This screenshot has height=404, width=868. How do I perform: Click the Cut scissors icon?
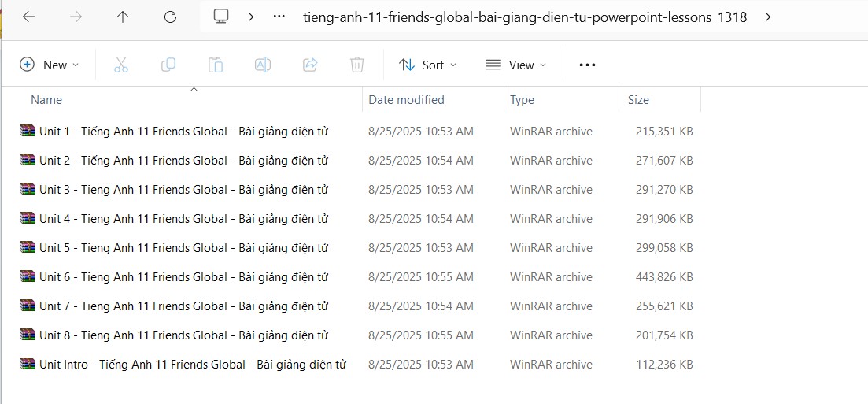(x=120, y=65)
